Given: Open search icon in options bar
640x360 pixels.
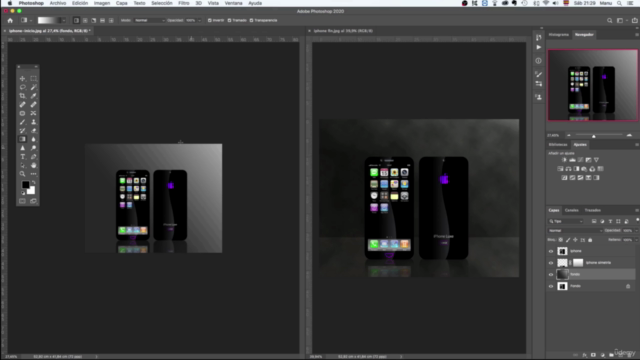Looking at the screenshot, I should [x=609, y=20].
